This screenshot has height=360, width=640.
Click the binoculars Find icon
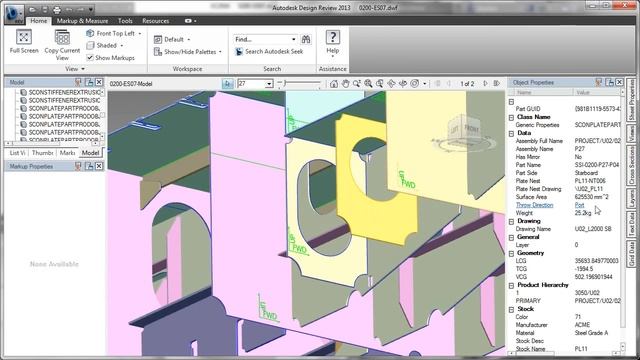306,39
